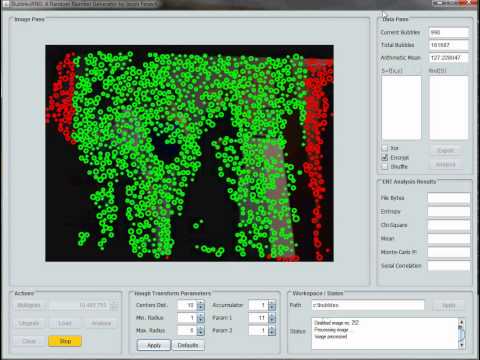
Task: Click the left list box in Data Pane
Action: [401, 108]
